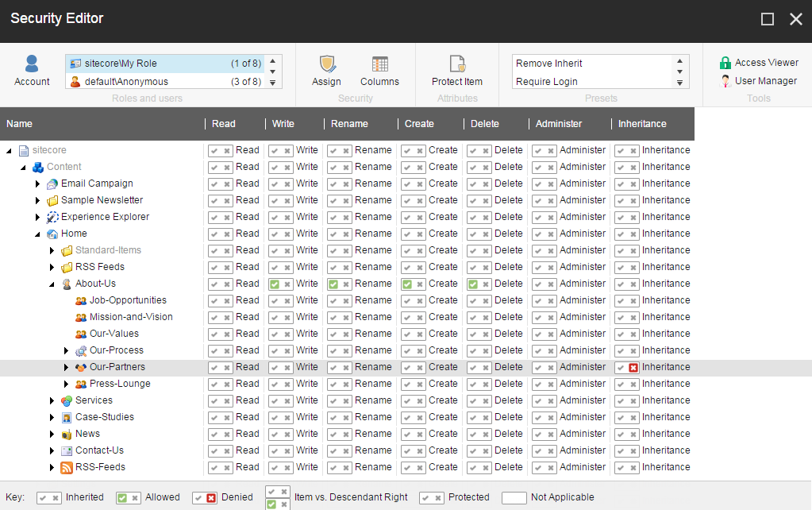Select default\Anonymous in the accounts list

point(126,82)
